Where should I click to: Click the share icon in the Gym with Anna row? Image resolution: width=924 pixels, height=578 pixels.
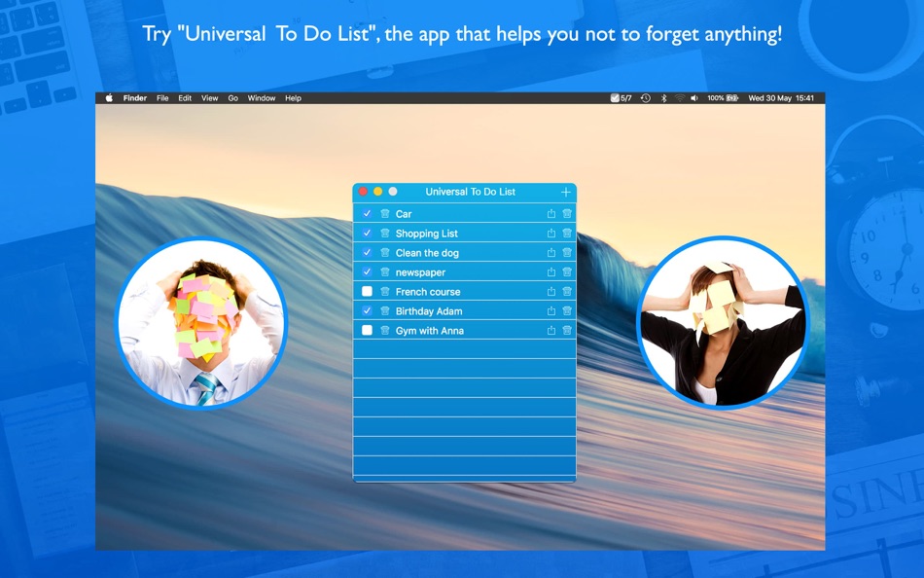coord(551,330)
